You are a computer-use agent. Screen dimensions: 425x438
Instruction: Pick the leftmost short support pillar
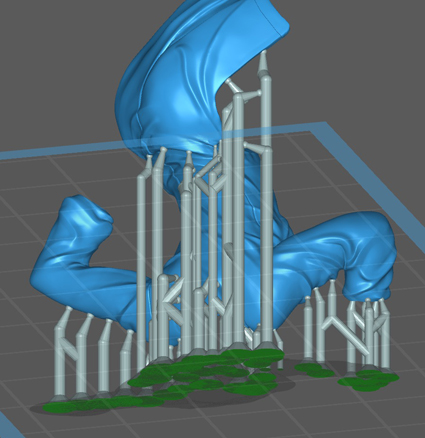tap(61, 353)
